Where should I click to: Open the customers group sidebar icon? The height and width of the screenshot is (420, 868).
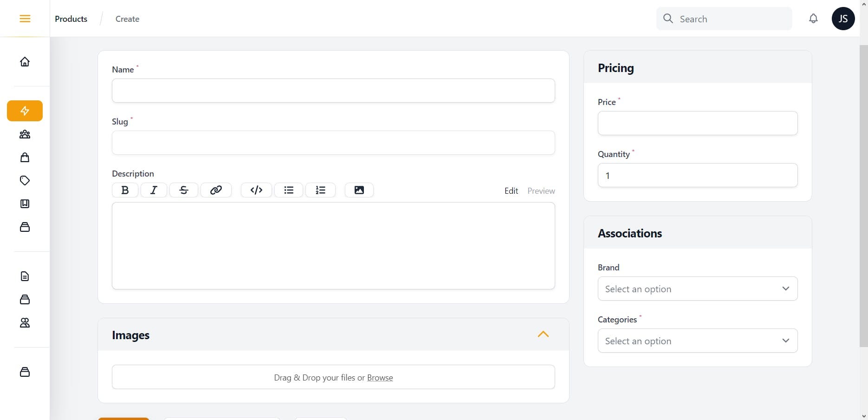[x=25, y=134]
